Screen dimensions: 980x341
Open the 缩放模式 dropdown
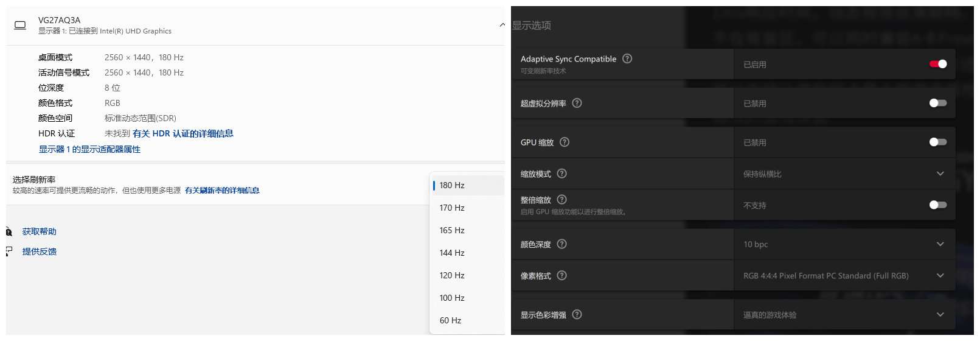coord(940,174)
